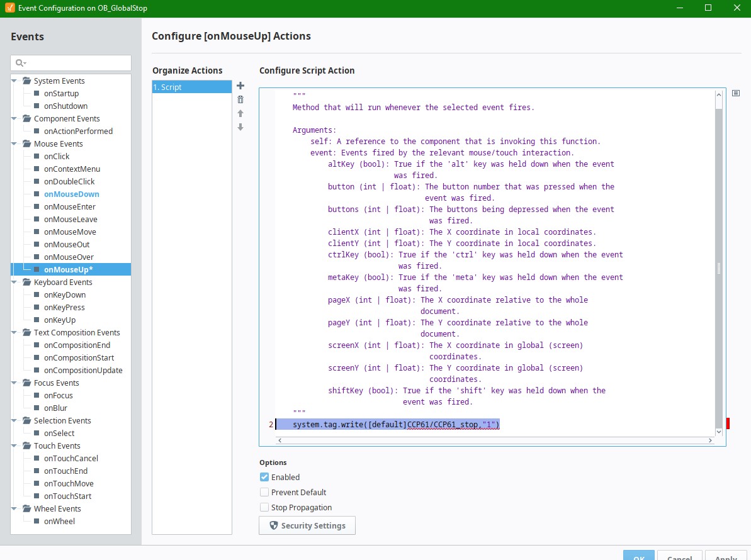Collapse the System Events group
The image size is (751, 560).
click(x=14, y=81)
